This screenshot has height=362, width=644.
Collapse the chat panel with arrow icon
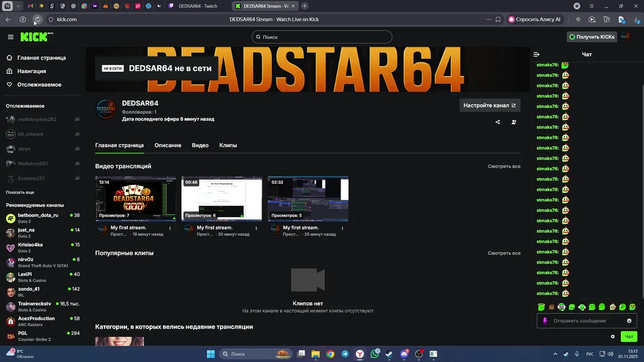[x=536, y=54]
